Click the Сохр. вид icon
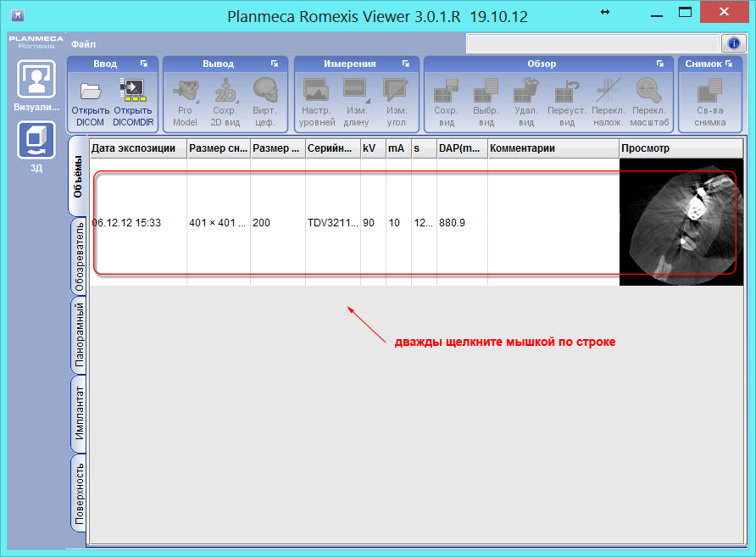This screenshot has width=756, height=557. (x=446, y=90)
